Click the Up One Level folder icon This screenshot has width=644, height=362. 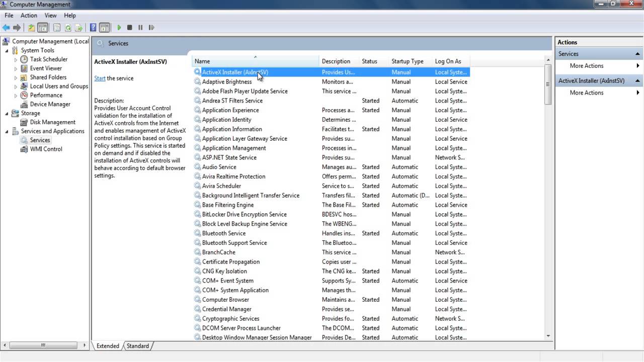pyautogui.click(x=31, y=28)
